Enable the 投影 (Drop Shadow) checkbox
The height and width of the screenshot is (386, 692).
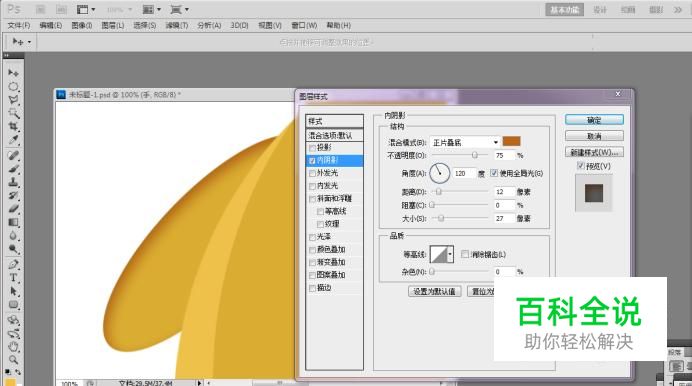(x=312, y=148)
